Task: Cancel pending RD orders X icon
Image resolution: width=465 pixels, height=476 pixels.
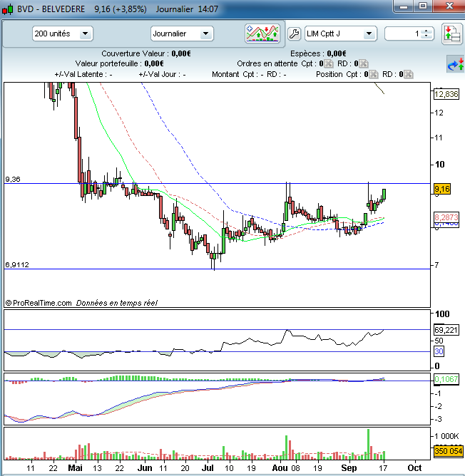Action: [x=364, y=63]
